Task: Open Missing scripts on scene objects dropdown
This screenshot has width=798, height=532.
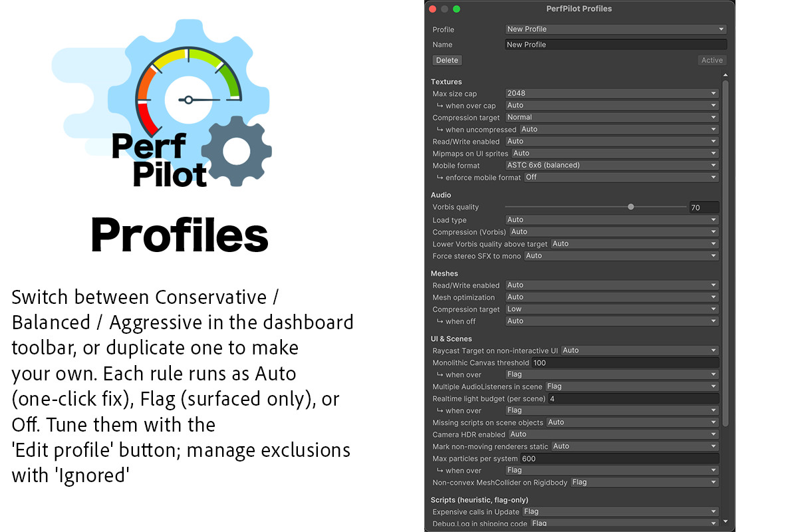Action: [x=632, y=422]
